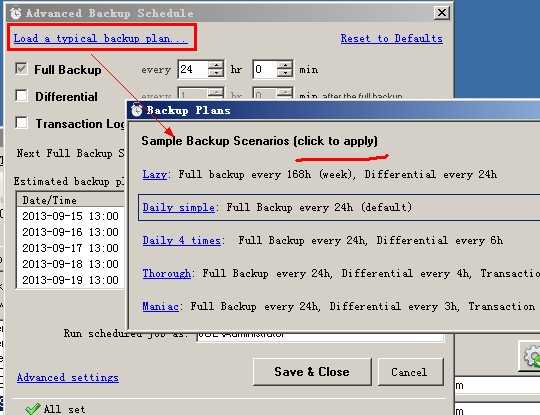Click the Date/Time column header

click(x=71, y=200)
